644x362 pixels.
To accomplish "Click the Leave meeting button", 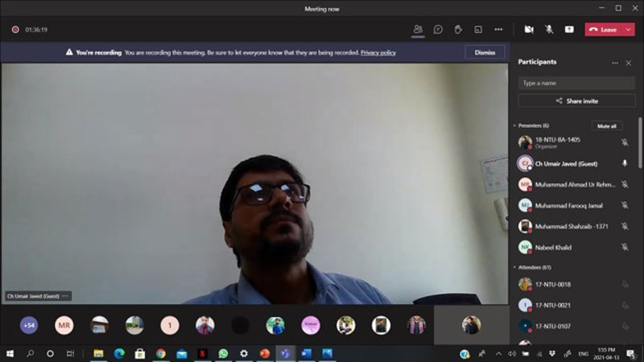I will [x=603, y=29].
